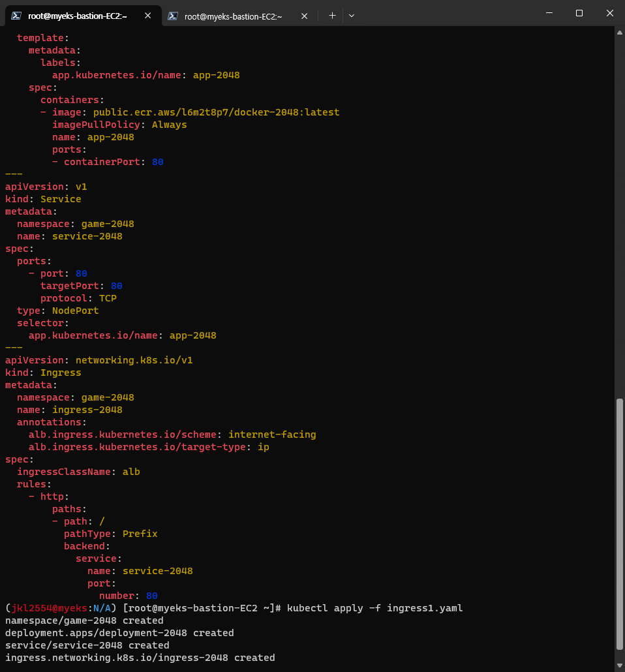This screenshot has width=625, height=672.
Task: Click the prompt user "jkl2554@myeks"
Action: click(x=50, y=608)
